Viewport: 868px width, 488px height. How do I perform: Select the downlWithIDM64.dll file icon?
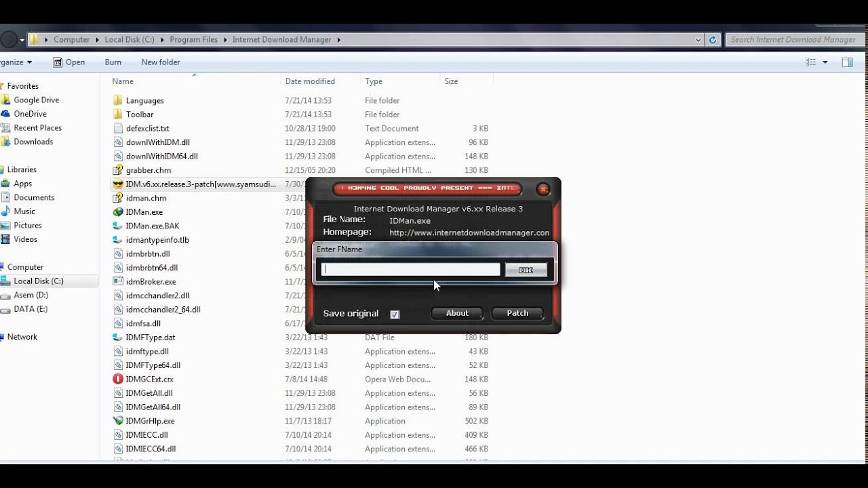tap(118, 156)
